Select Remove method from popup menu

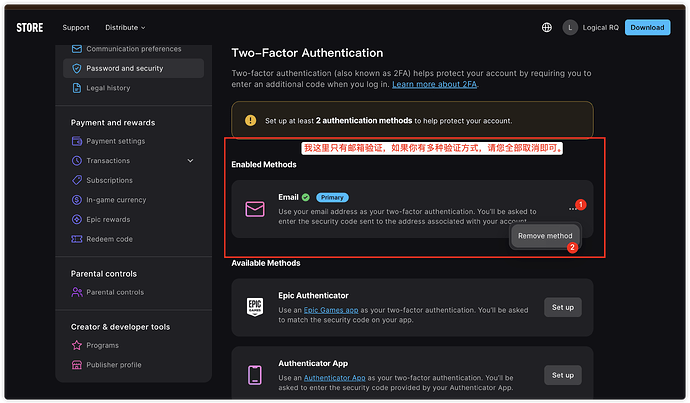[x=545, y=236]
